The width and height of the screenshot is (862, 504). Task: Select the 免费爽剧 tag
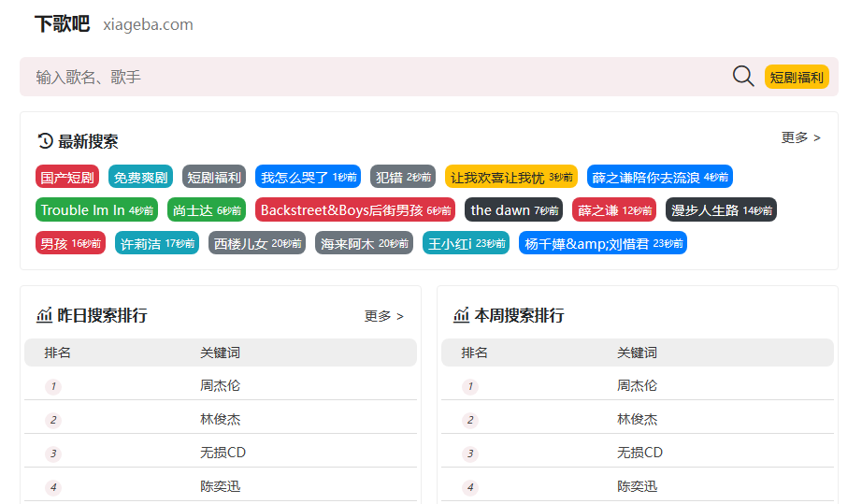coord(141,177)
